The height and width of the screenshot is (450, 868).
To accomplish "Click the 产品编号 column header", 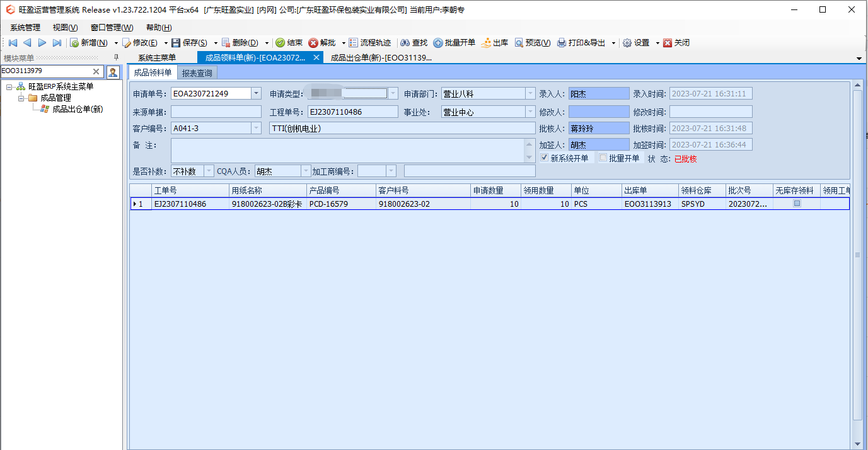I will point(341,190).
